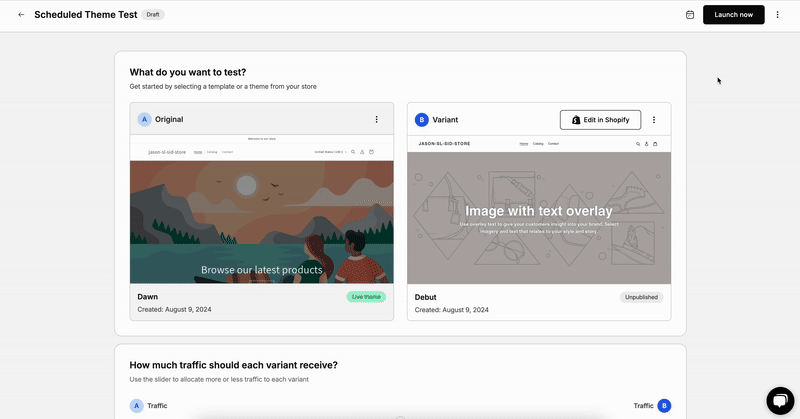Click the search icon in Dawn preview

[x=353, y=152]
